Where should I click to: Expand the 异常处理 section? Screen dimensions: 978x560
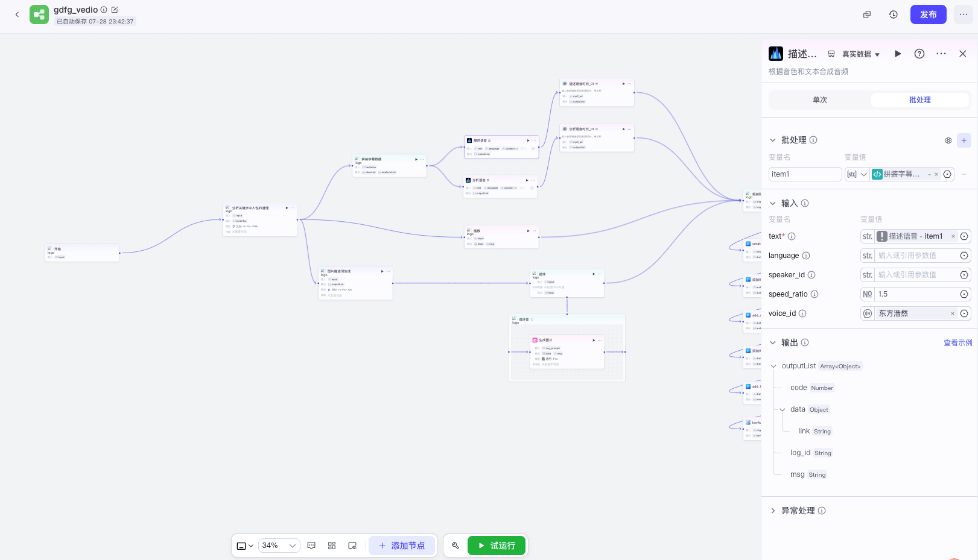[773, 511]
